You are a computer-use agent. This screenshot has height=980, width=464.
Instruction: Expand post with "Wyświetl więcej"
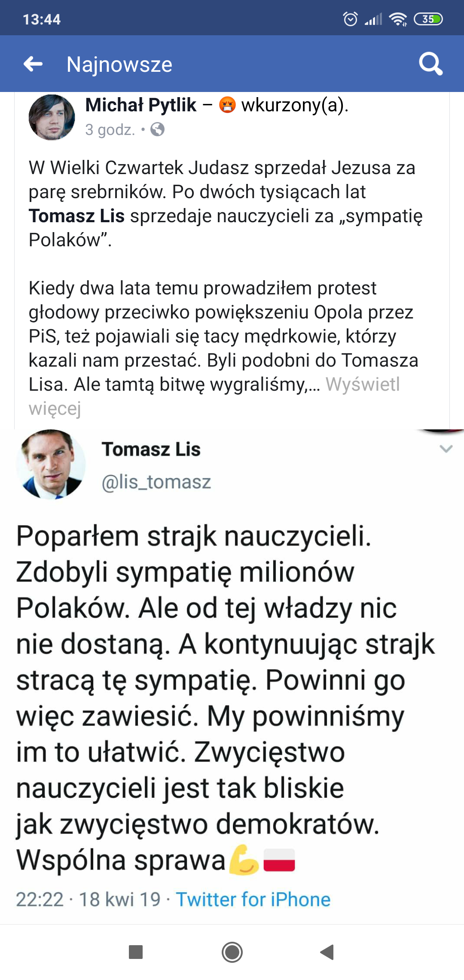click(363, 385)
